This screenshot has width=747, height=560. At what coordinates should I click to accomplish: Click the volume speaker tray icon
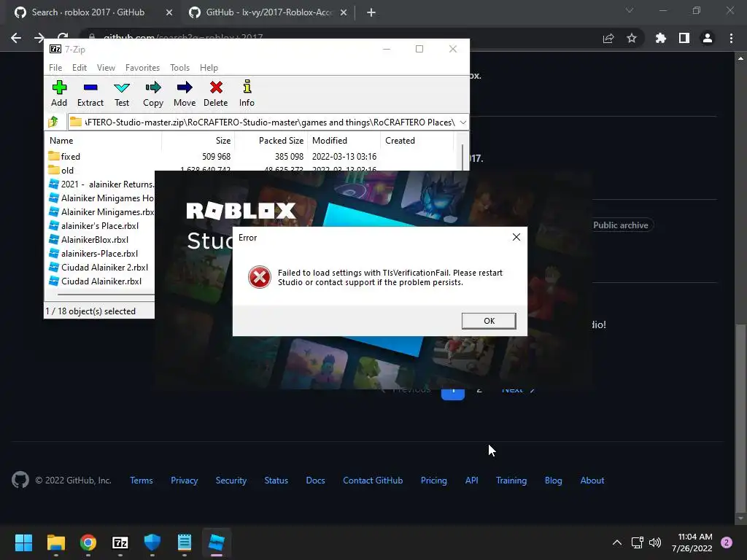coord(655,542)
